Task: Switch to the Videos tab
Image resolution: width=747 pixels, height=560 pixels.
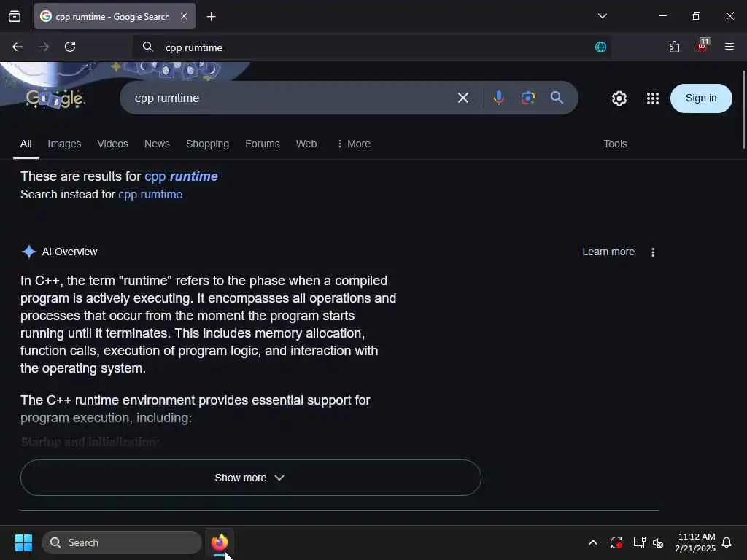Action: click(x=112, y=144)
